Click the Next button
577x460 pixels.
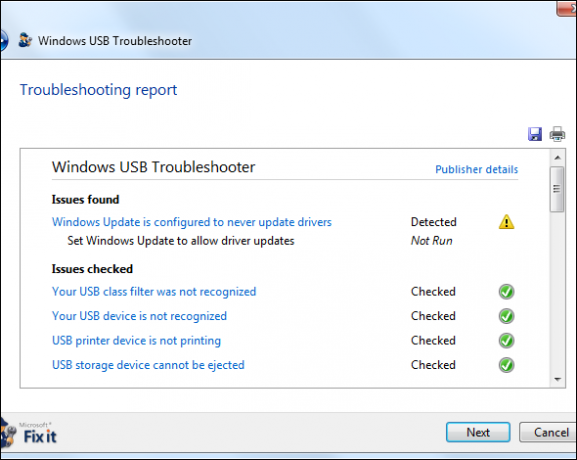[x=478, y=432]
